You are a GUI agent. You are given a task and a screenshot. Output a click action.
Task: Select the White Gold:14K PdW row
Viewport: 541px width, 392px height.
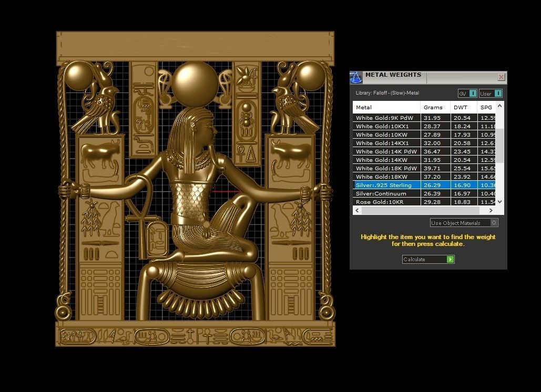click(424, 151)
